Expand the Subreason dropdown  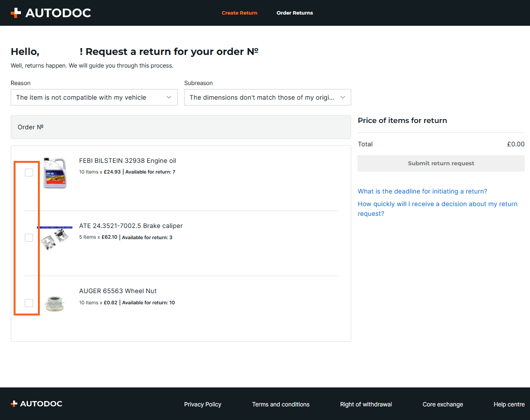pos(267,97)
